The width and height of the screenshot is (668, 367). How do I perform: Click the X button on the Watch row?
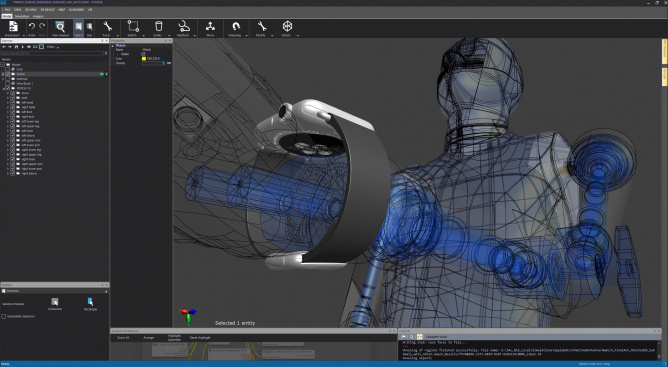click(x=107, y=74)
